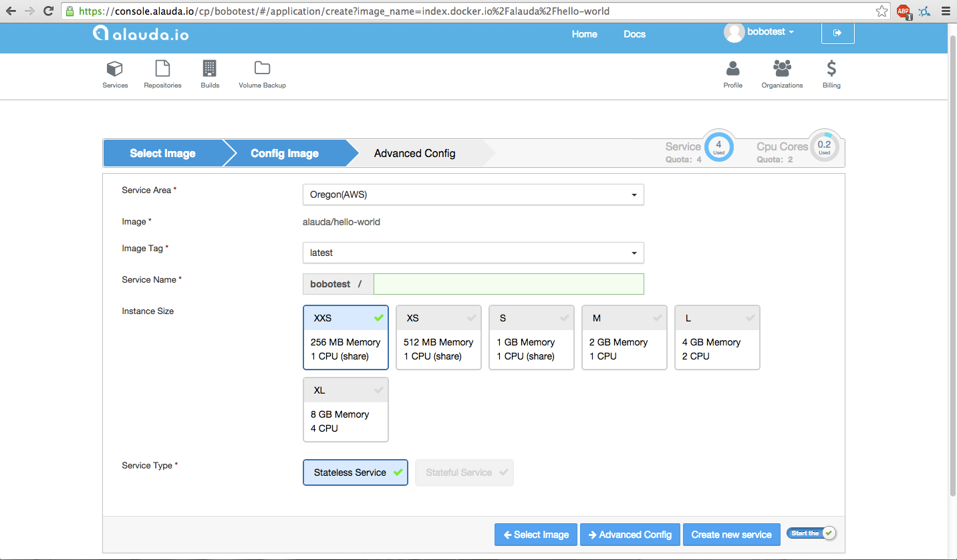This screenshot has width=957, height=560.
Task: Click the logout icon button in header
Action: pyautogui.click(x=837, y=32)
